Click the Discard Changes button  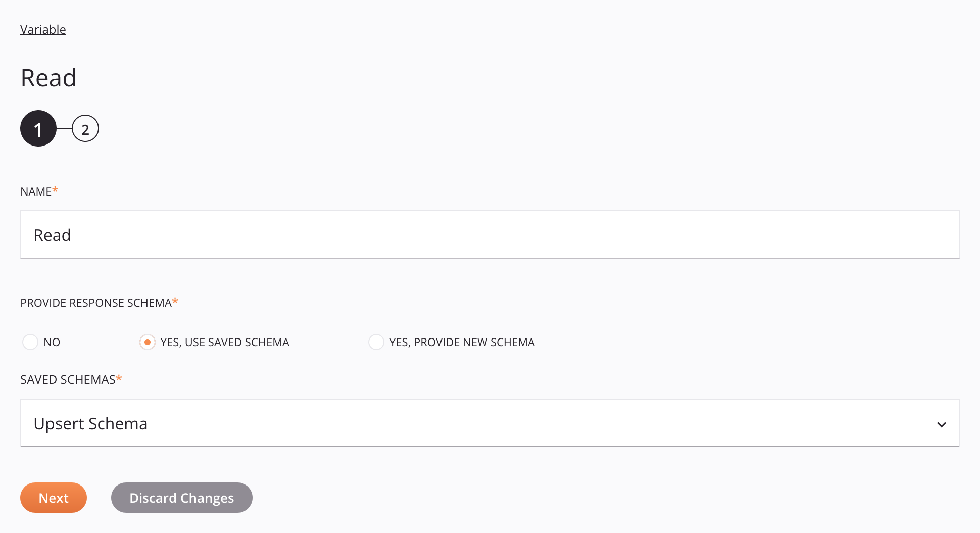181,498
